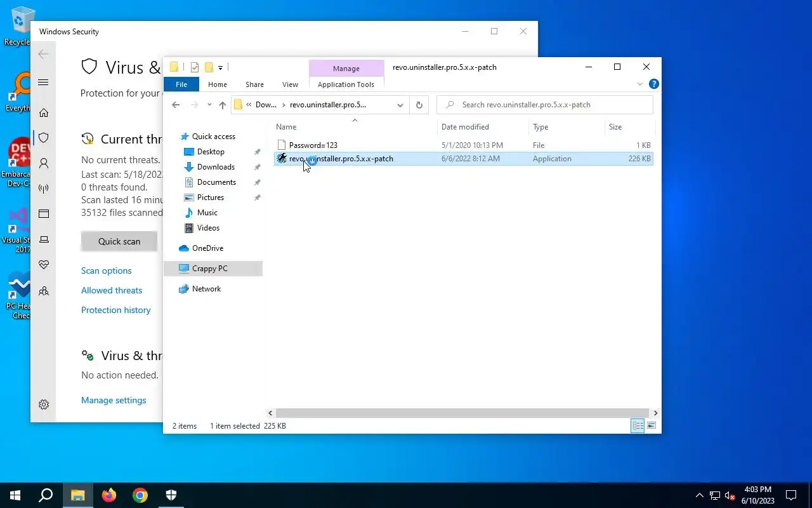Screen dimensions: 812x508
Task: Open Firewall & network protection icon
Action: tap(44, 189)
